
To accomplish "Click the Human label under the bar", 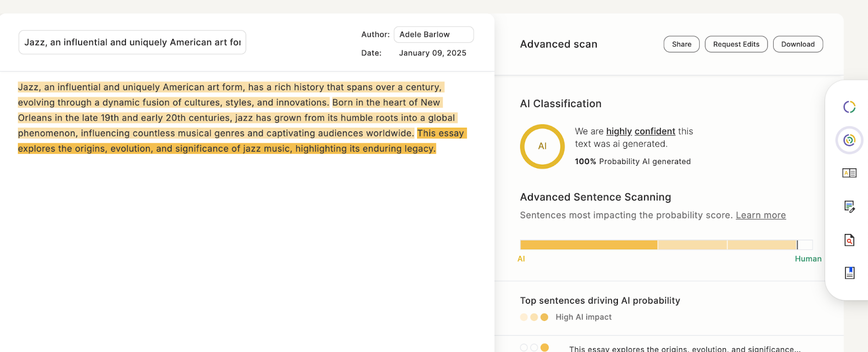I will (808, 259).
